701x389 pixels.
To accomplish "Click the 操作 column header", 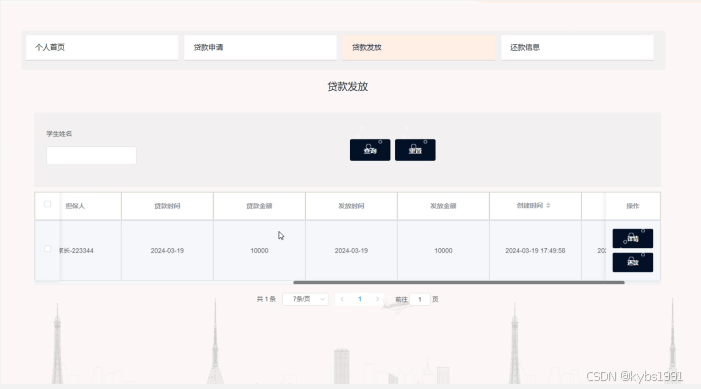I will [633, 206].
